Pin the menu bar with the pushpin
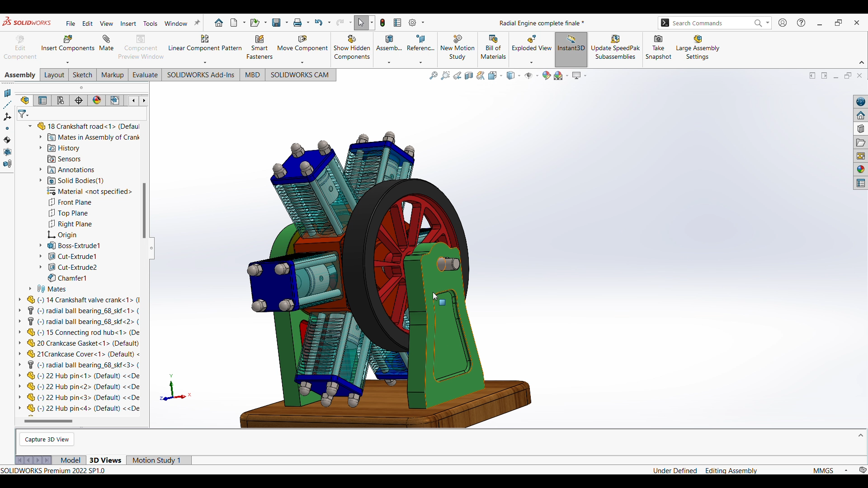The height and width of the screenshot is (488, 868). [197, 23]
